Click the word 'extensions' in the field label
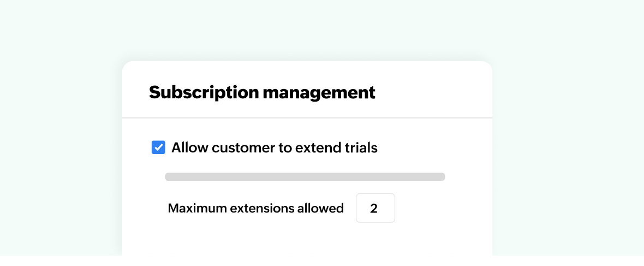The width and height of the screenshot is (644, 266). 256,208
